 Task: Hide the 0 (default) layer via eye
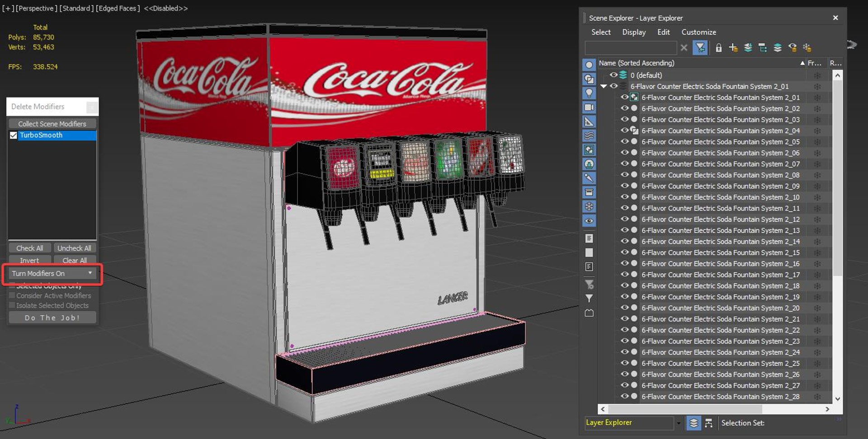[x=613, y=75]
